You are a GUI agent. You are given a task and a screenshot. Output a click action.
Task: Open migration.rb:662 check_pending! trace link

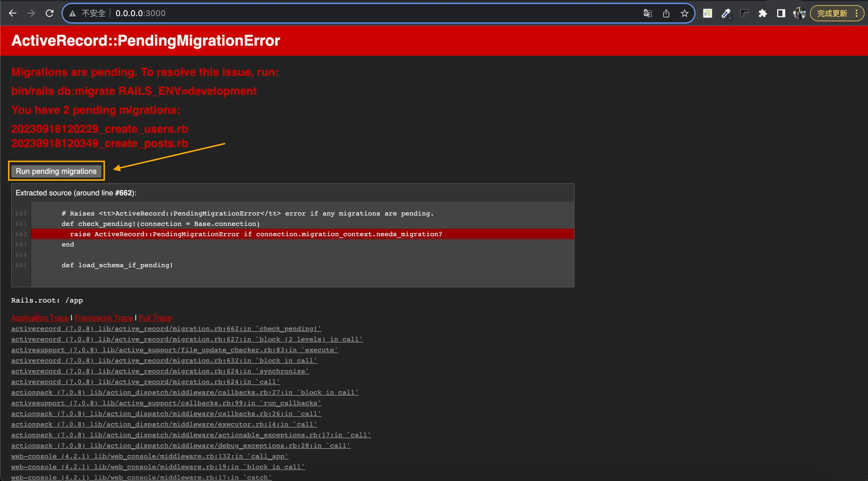[x=166, y=328]
